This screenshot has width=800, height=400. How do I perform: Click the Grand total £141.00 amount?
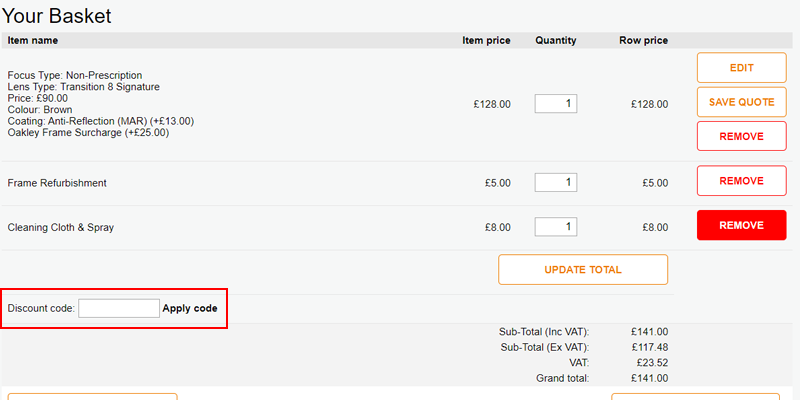click(x=649, y=378)
